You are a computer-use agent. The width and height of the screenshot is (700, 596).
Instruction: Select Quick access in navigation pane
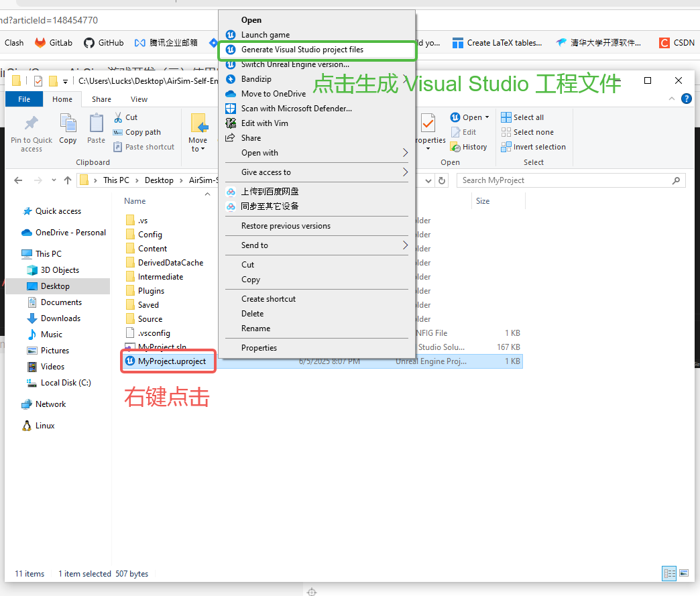tap(58, 211)
